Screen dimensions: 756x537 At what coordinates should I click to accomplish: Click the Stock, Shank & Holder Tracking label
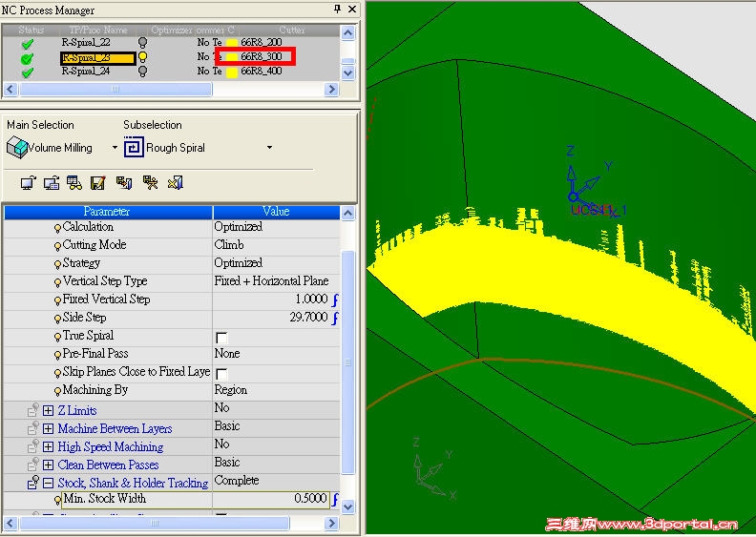(133, 483)
